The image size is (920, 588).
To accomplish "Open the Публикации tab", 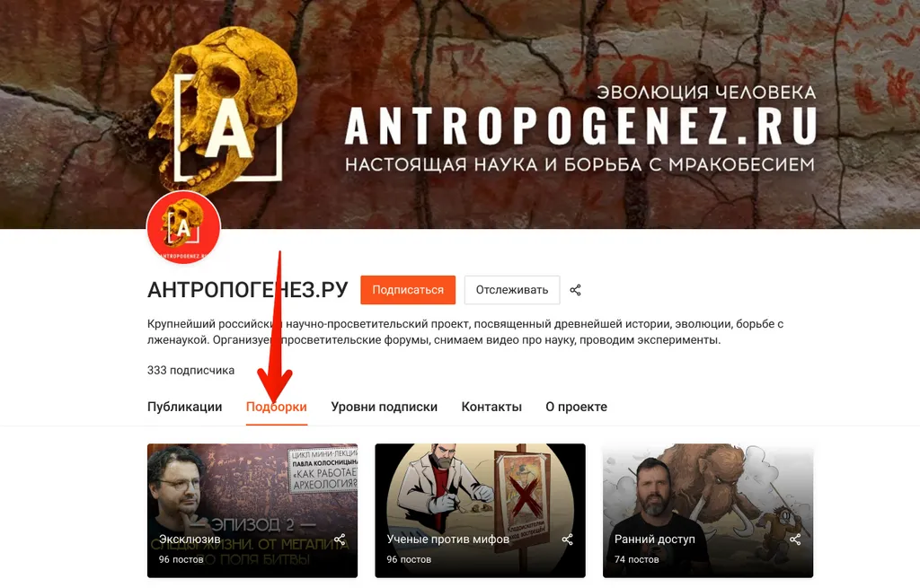I will pos(185,407).
